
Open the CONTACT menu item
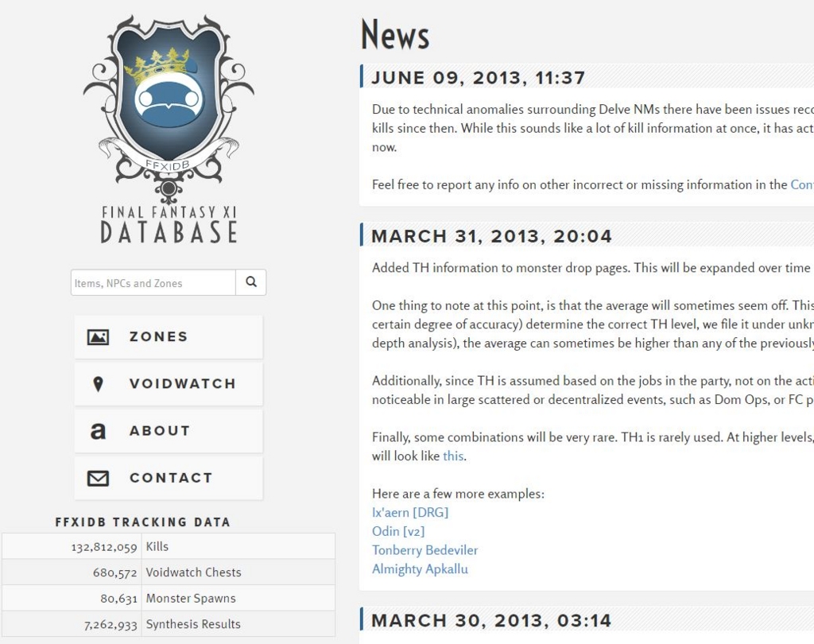169,478
